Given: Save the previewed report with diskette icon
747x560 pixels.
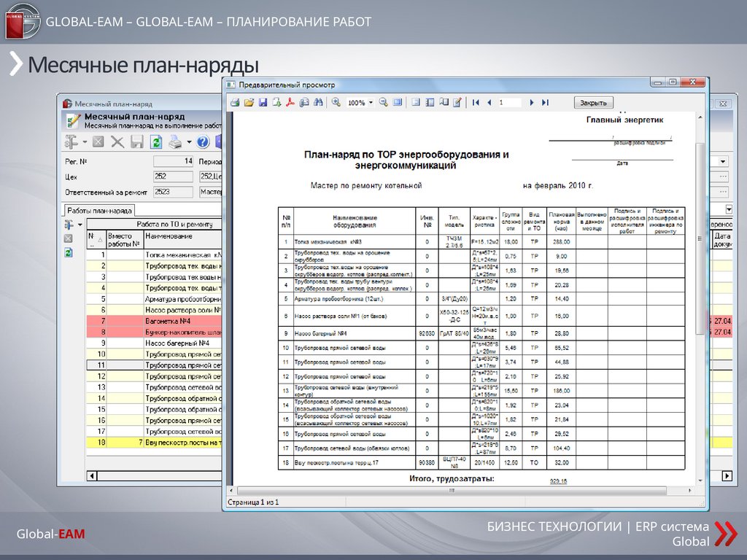Looking at the screenshot, I should pyautogui.click(x=263, y=103).
